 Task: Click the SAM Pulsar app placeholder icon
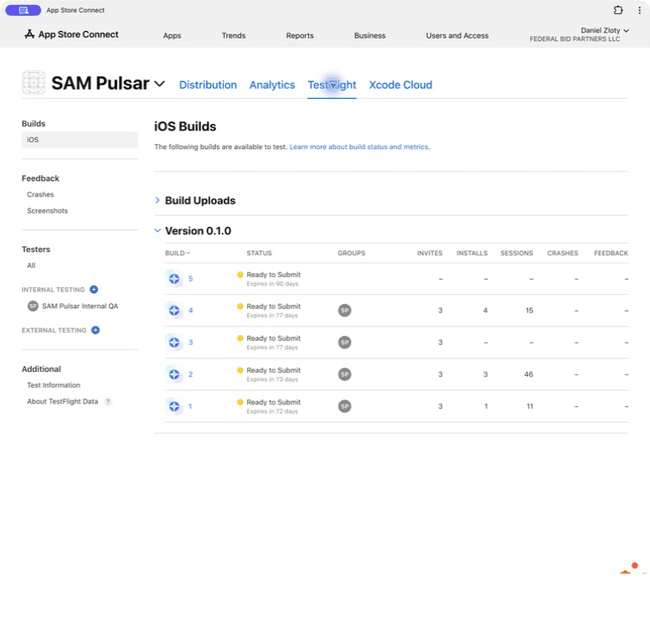coord(34,82)
